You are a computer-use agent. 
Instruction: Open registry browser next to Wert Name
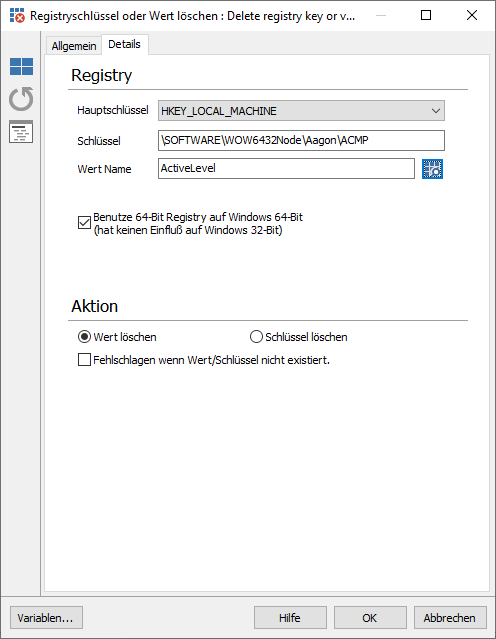[432, 169]
